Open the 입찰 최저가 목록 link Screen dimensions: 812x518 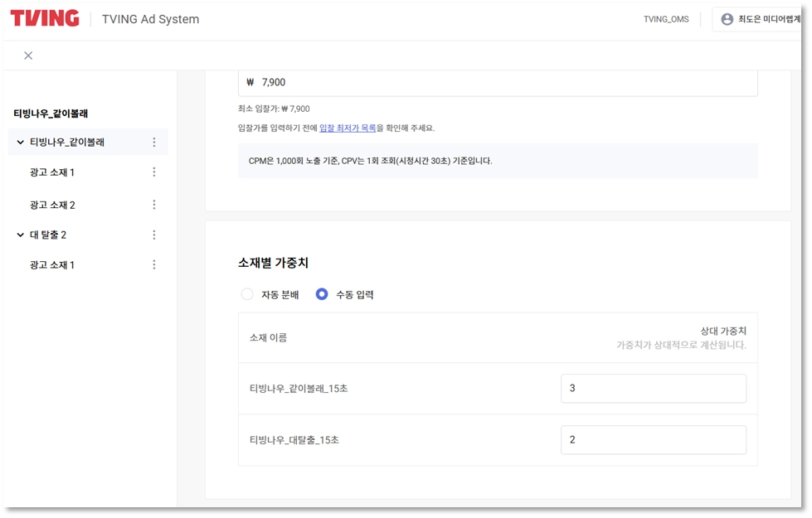(x=348, y=128)
